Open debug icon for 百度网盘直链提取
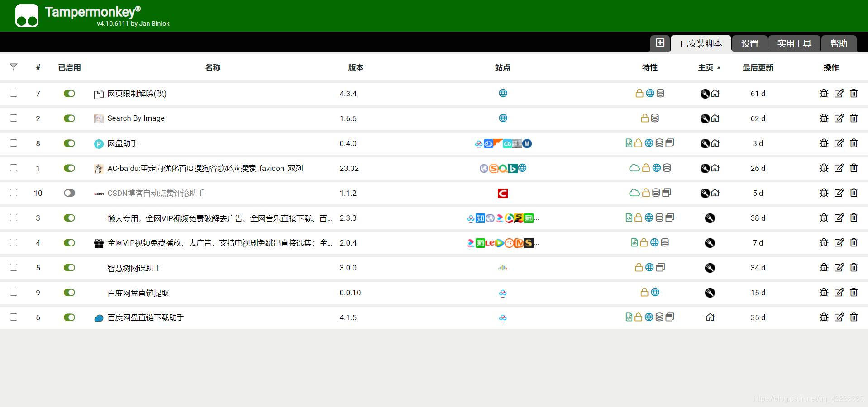The width and height of the screenshot is (868, 407). pyautogui.click(x=824, y=292)
